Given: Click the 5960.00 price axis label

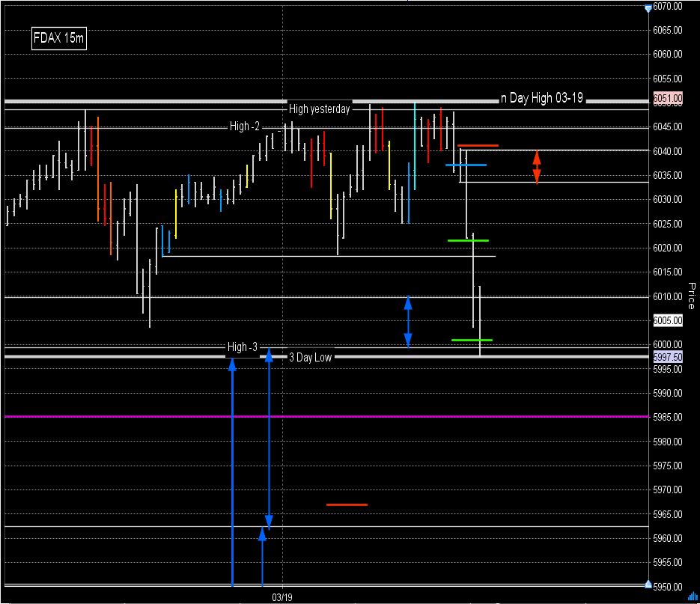Looking at the screenshot, I should click(668, 539).
